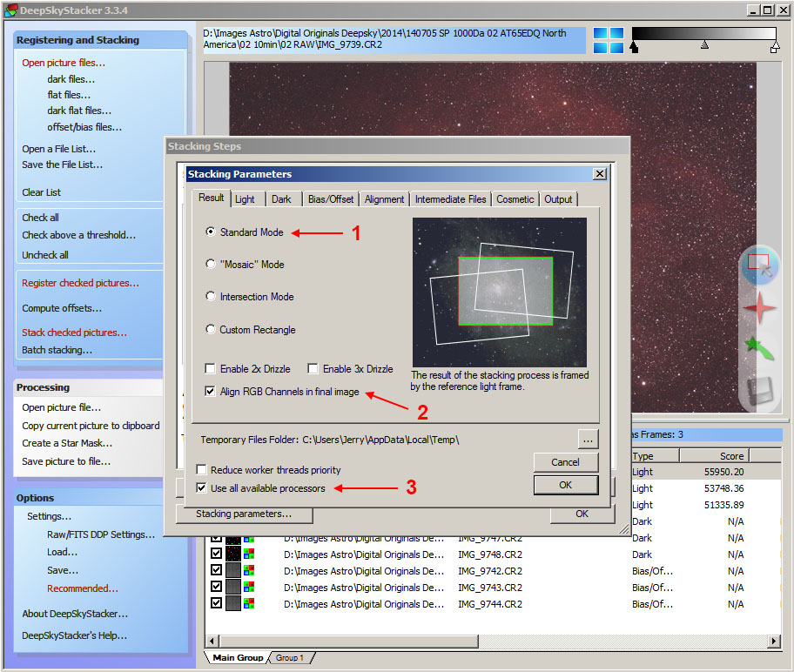This screenshot has width=794, height=672.
Task: Toggle Align RGB Channels in final image
Action: click(210, 391)
